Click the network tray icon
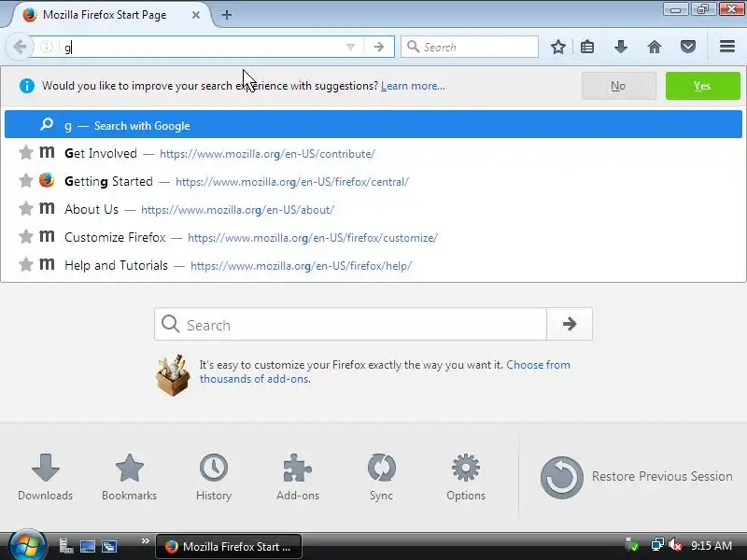 point(657,545)
